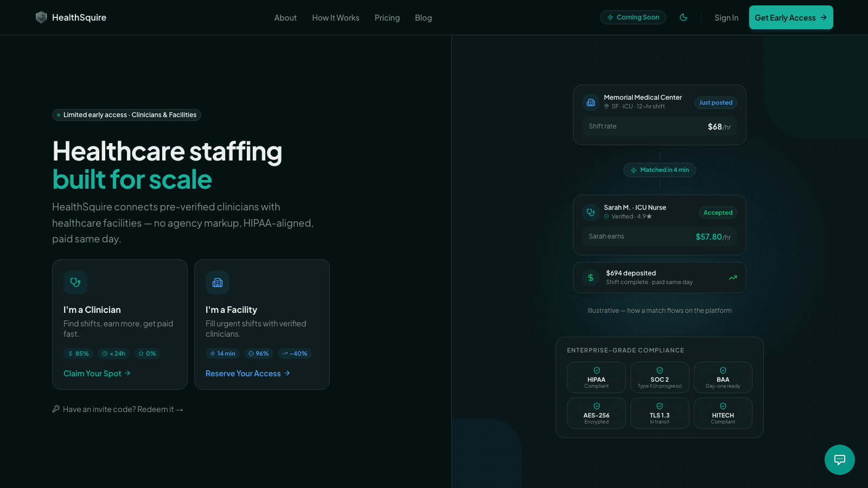Click the <24h clock stat chip
Image resolution: width=868 pixels, height=488 pixels.
113,354
